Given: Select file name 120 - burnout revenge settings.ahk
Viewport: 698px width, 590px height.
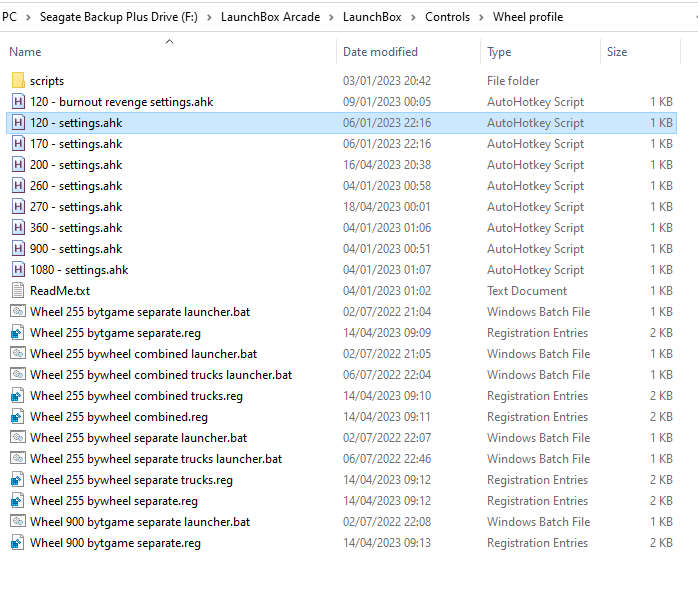Looking at the screenshot, I should coord(122,102).
